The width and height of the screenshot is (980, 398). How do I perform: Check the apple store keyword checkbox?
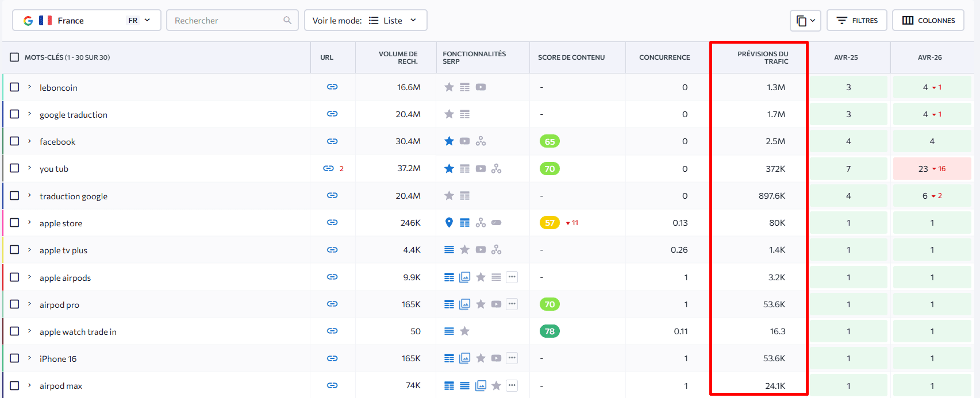tap(14, 222)
